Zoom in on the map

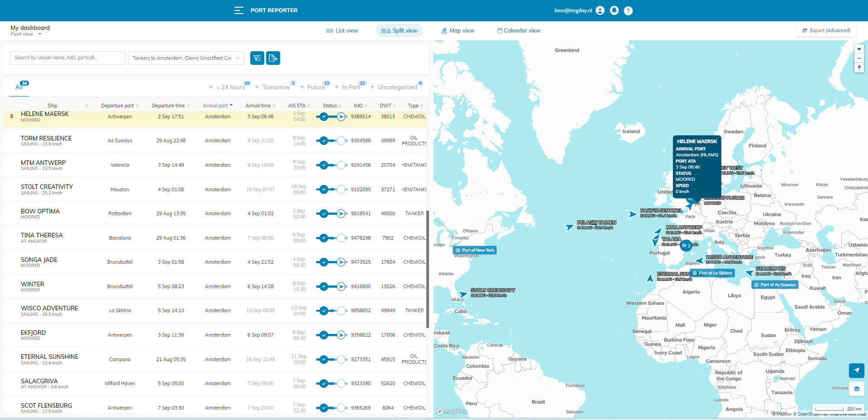pyautogui.click(x=858, y=49)
